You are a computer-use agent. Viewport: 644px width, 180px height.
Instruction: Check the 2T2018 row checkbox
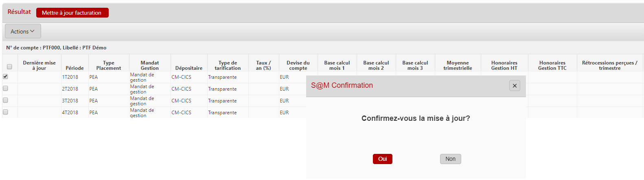pyautogui.click(x=5, y=88)
